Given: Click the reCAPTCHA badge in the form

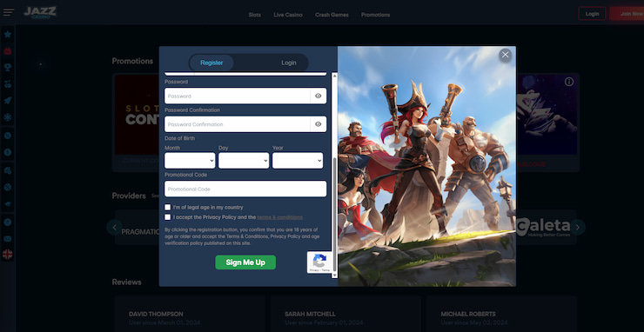Looking at the screenshot, I should click(320, 262).
